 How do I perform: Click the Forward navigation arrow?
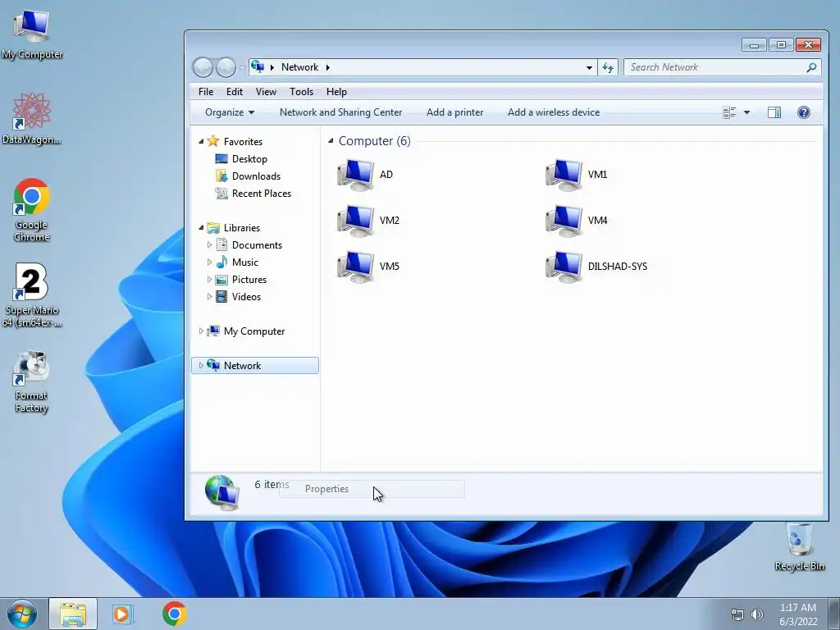226,67
